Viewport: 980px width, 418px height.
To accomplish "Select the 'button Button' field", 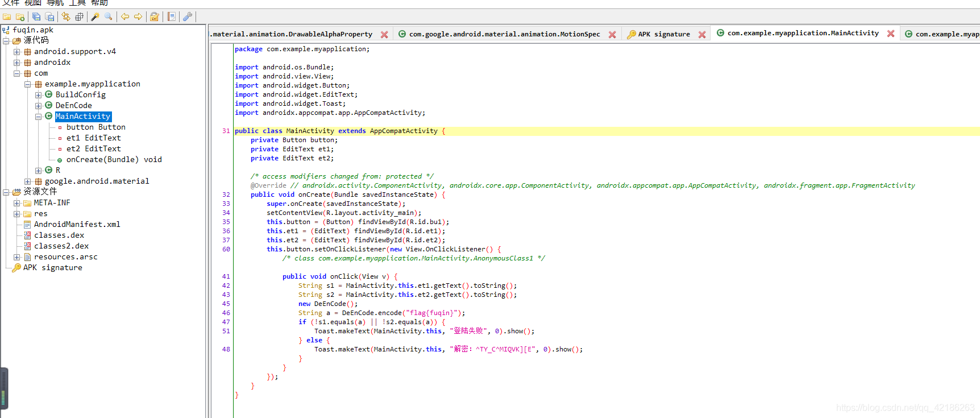I will (x=96, y=127).
